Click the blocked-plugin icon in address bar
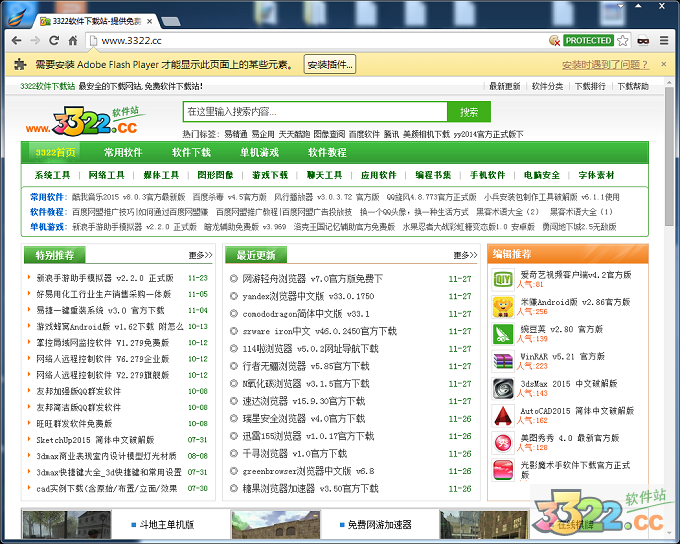Viewport: 680px width, 544px height. [x=554, y=40]
